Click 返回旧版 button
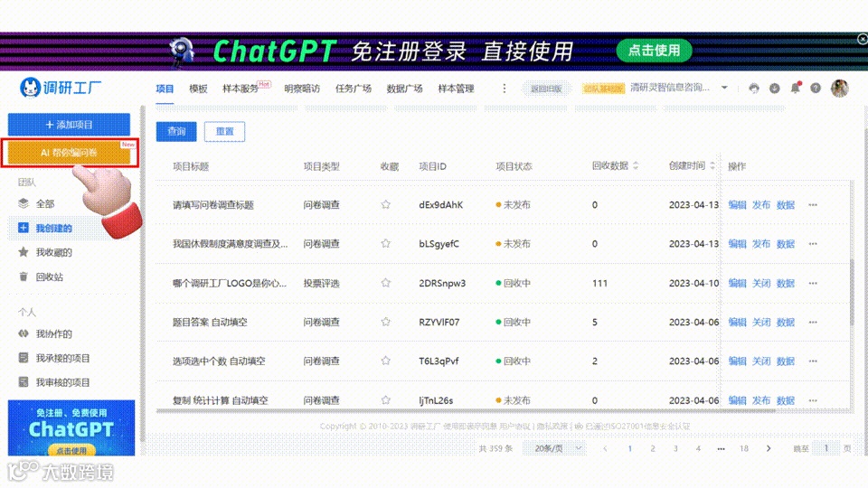Viewport: 868px width, 488px height. point(546,89)
